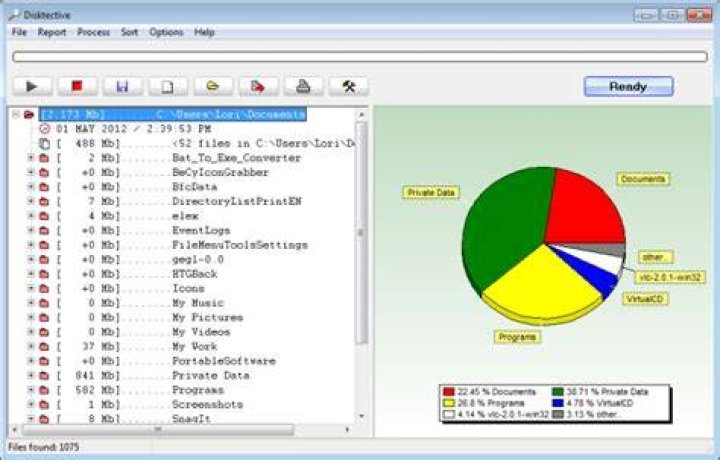Open the Help menu
This screenshot has height=460, width=720.
click(x=204, y=32)
